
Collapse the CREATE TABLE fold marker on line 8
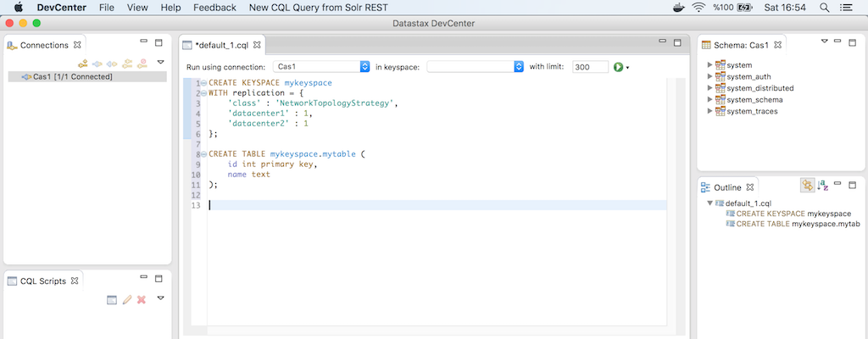click(203, 154)
